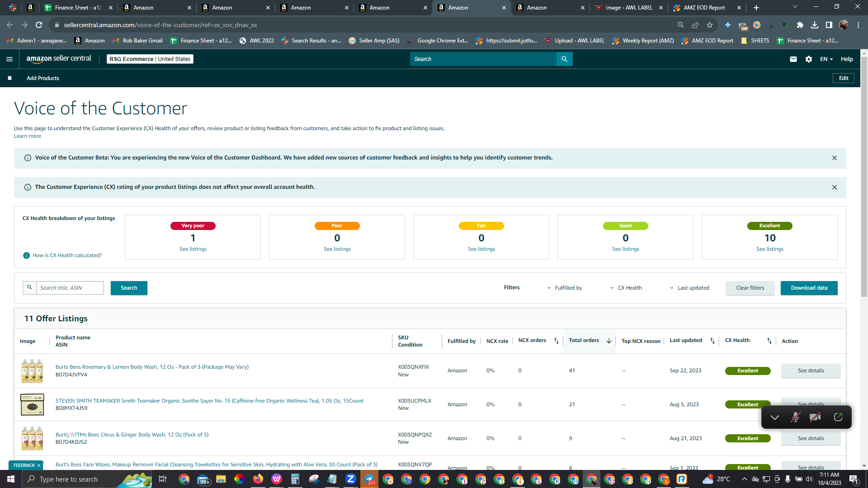Switch to the Finance Sheet browser tab
Viewport: 868px width, 488px height.
[x=78, y=8]
